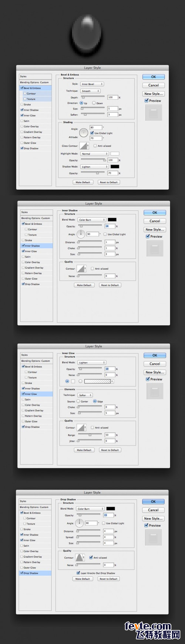Open the Inner Shadow Quality contour thumbnail

81,268
